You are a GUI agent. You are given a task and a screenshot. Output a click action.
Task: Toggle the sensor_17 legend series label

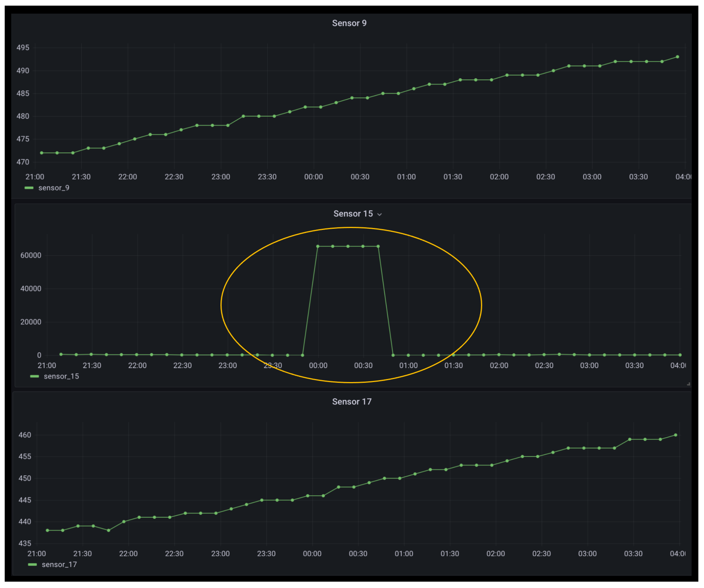(x=59, y=565)
